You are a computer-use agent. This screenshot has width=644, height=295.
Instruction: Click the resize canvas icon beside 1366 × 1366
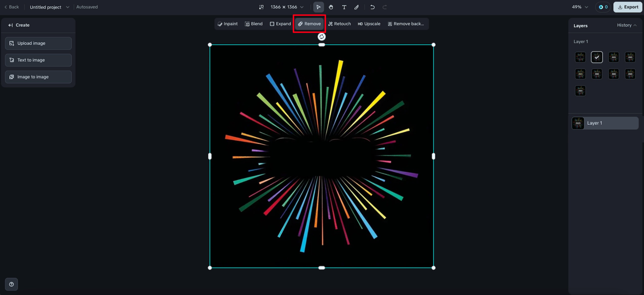[261, 7]
